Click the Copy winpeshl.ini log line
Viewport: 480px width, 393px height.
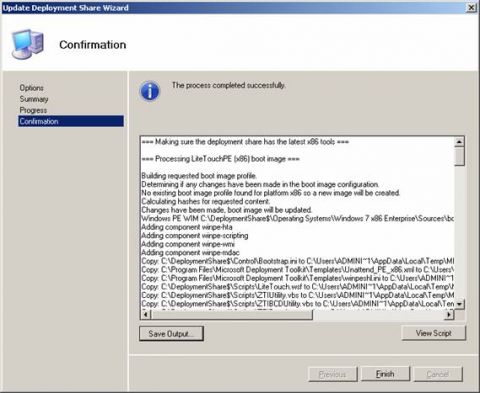pyautogui.click(x=298, y=278)
